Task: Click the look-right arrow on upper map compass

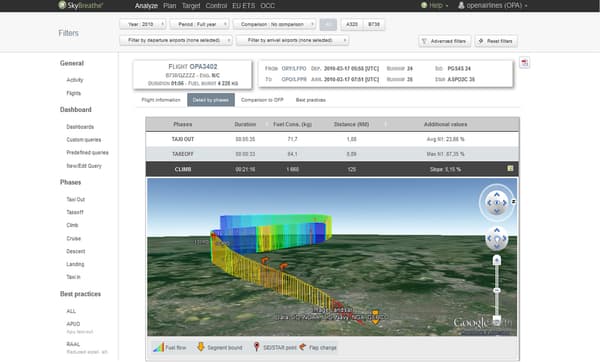Action: [505, 203]
